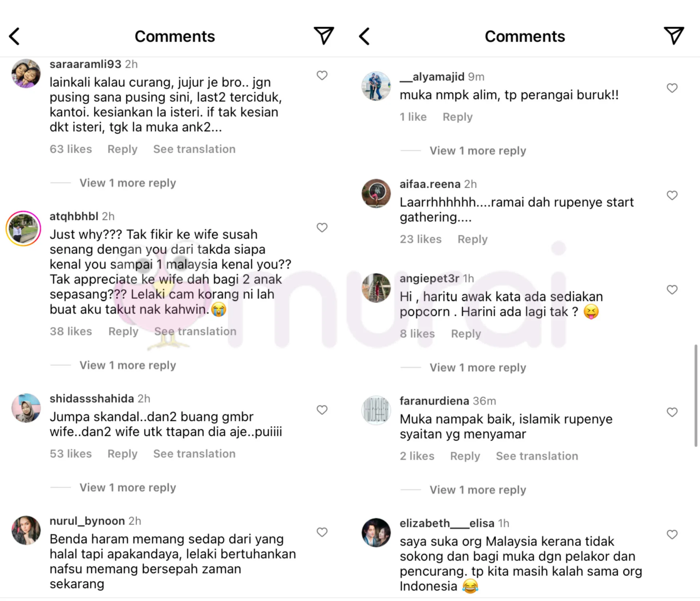Open atqhbhbl's profile picture with story ring
Screen dimensions: 700x601
(x=23, y=229)
